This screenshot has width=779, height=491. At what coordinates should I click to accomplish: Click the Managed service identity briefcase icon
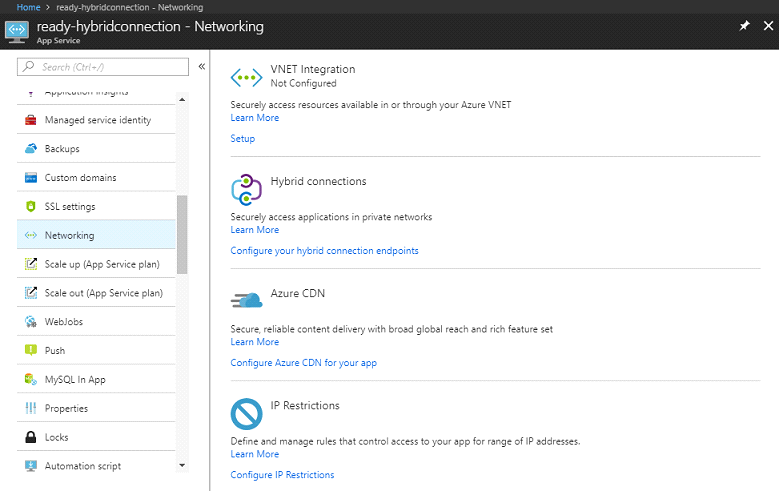[31, 120]
